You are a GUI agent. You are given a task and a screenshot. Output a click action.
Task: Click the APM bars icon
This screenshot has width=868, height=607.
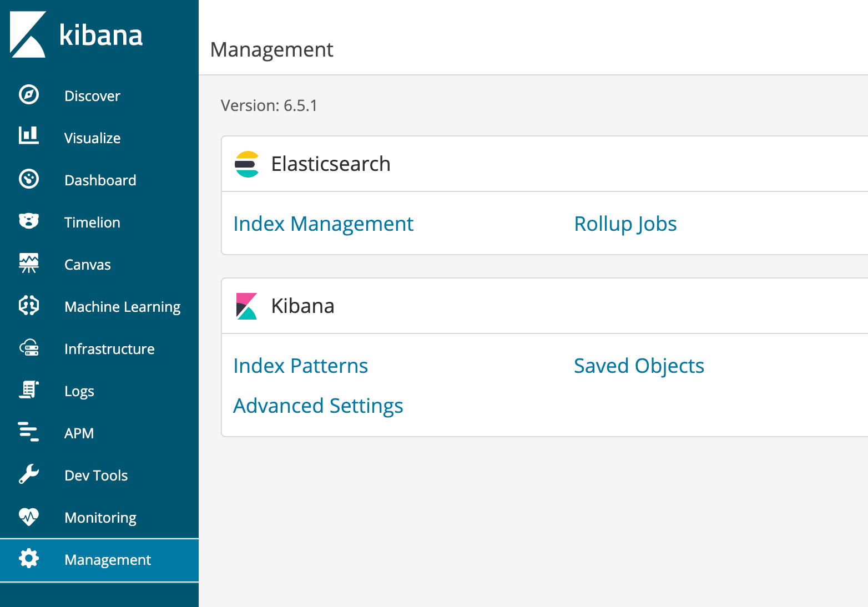coord(29,432)
